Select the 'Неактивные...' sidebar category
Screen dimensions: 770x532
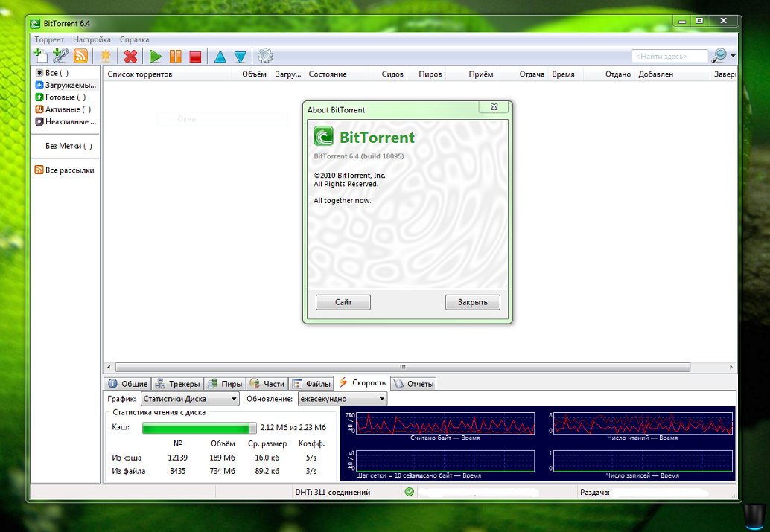(66, 122)
